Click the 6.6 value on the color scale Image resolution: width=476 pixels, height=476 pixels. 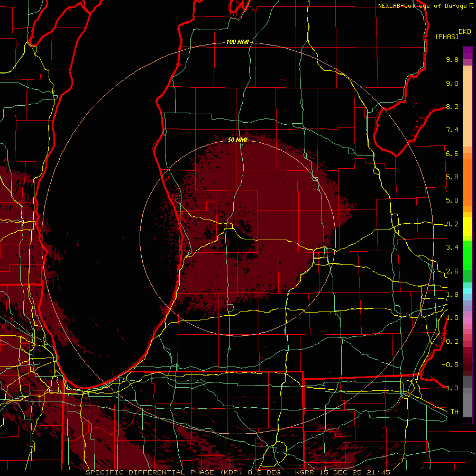452,153
